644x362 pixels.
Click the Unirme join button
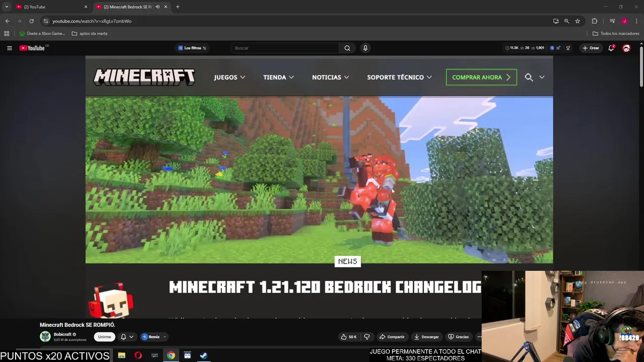(x=105, y=337)
